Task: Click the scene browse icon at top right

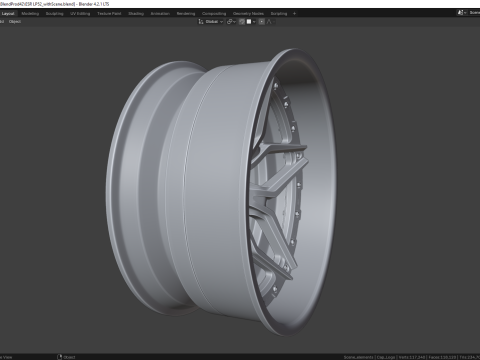Action: coord(461,13)
